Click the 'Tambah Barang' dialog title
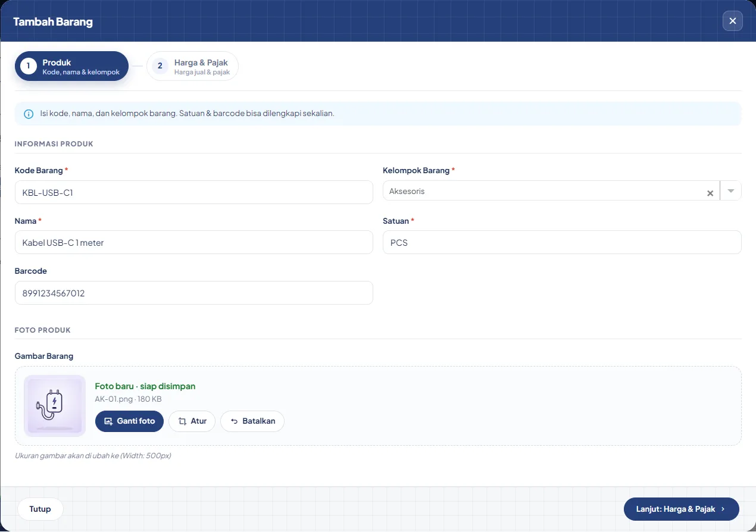 pos(53,22)
